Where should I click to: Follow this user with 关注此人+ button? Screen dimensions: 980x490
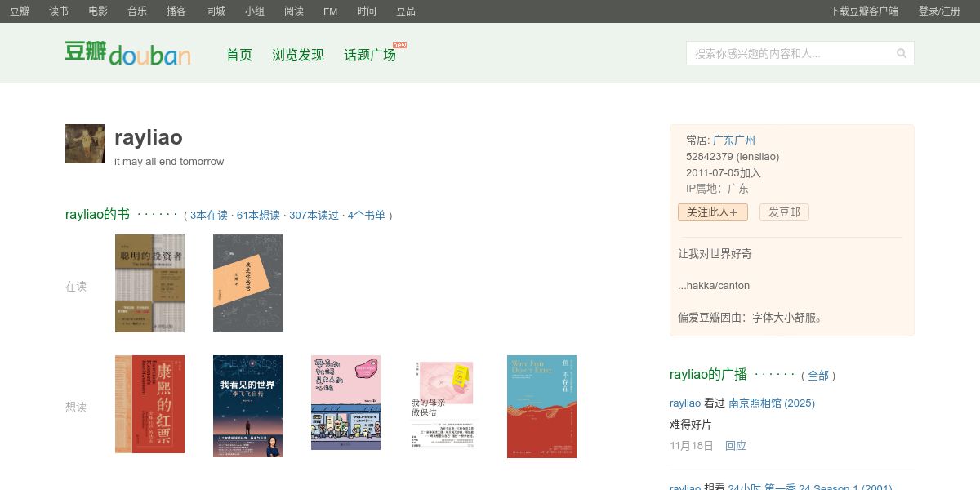coord(712,212)
